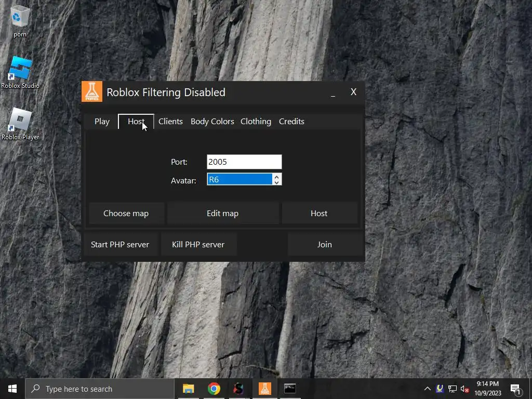The image size is (532, 399).
Task: Click the orange flask RFD logo in title bar
Action: coord(92,91)
